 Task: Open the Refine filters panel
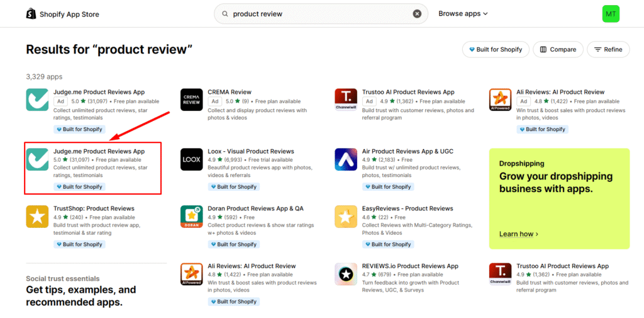608,50
